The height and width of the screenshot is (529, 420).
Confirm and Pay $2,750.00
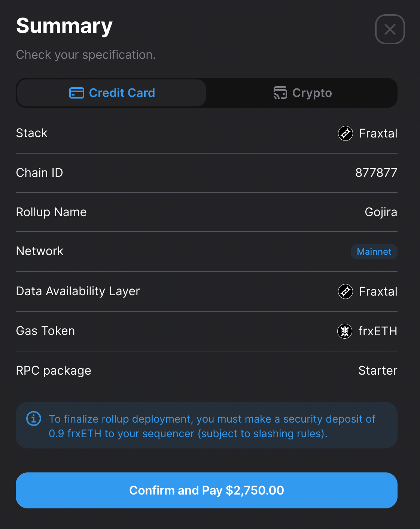pos(207,490)
